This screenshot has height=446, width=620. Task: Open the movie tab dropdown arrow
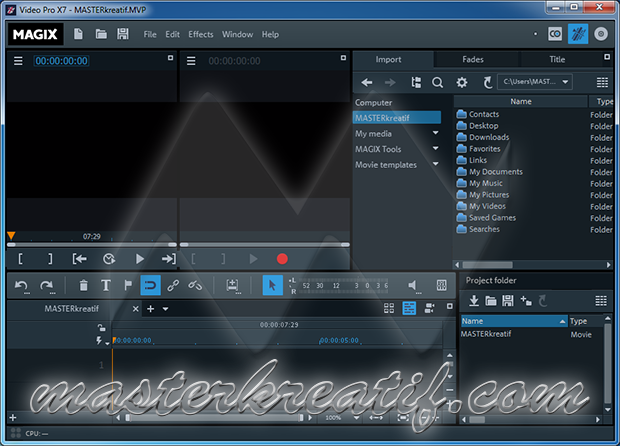(x=166, y=309)
